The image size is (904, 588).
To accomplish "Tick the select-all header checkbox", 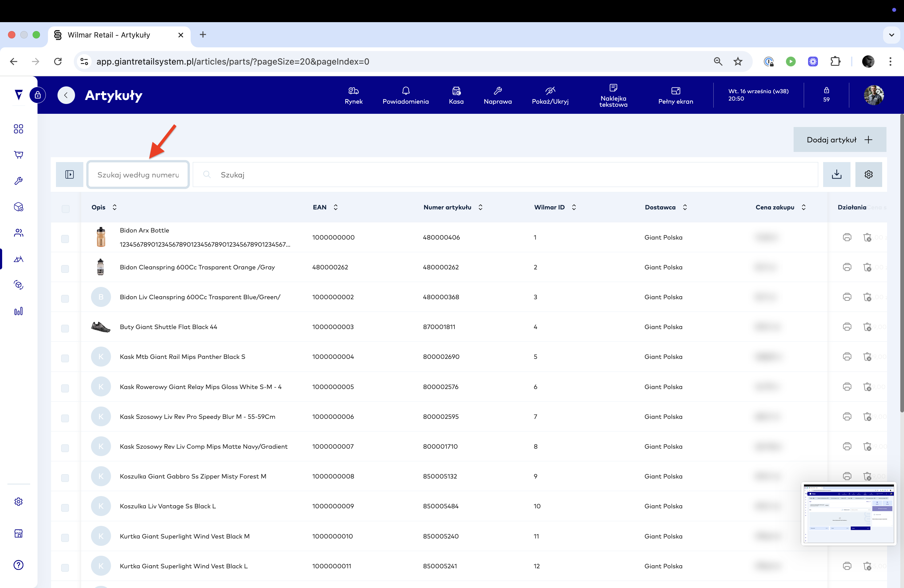I will (65, 209).
